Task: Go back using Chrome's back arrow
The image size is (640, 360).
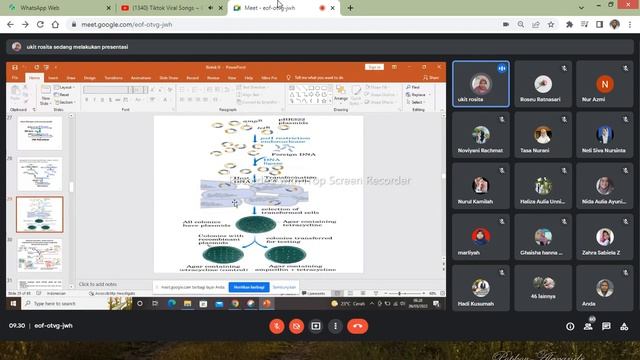Action: coord(10,24)
